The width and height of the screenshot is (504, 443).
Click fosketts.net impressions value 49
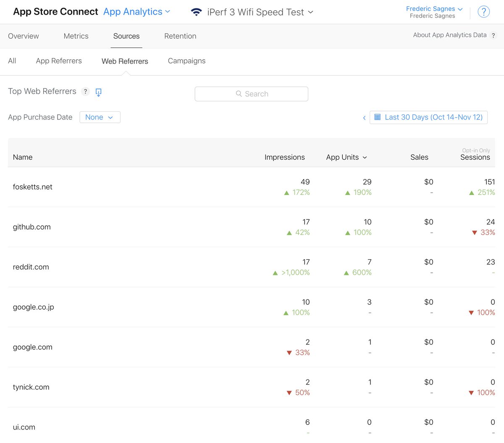(305, 182)
